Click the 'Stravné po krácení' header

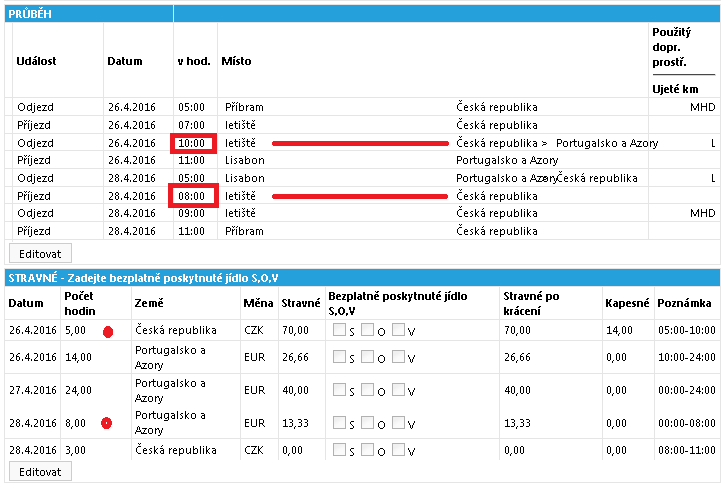click(531, 303)
